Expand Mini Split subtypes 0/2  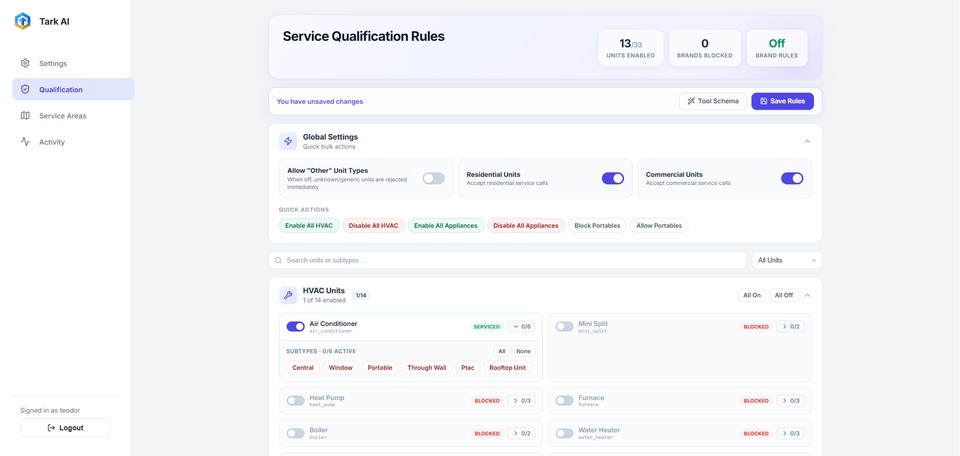coord(790,327)
